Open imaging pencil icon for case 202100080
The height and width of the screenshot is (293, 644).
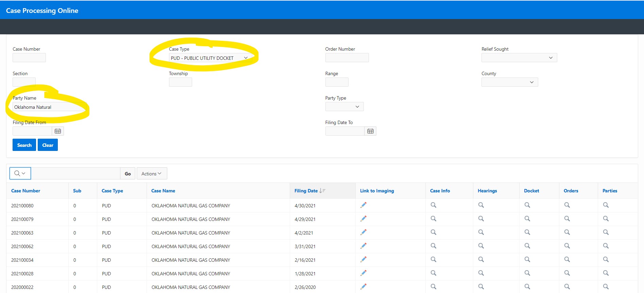pyautogui.click(x=363, y=205)
